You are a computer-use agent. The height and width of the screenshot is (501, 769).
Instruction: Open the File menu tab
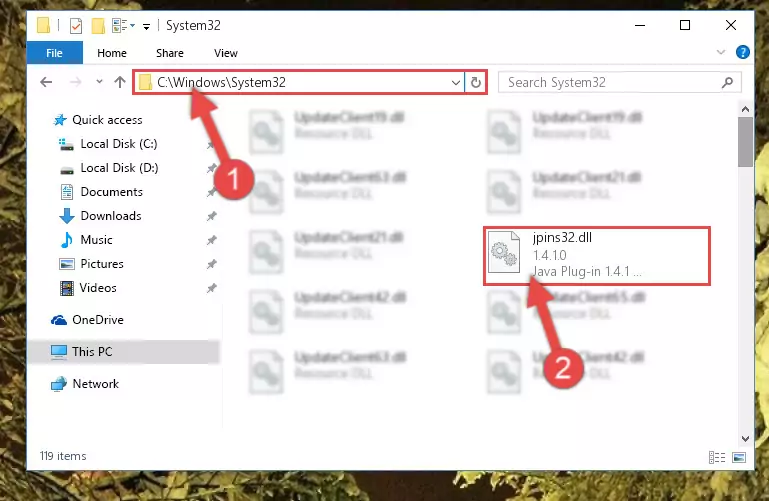54,53
